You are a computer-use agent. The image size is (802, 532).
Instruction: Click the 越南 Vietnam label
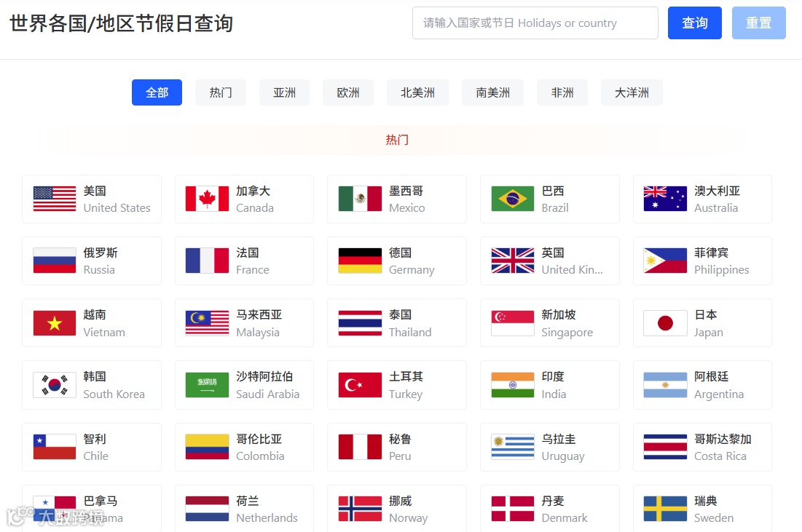click(x=104, y=323)
